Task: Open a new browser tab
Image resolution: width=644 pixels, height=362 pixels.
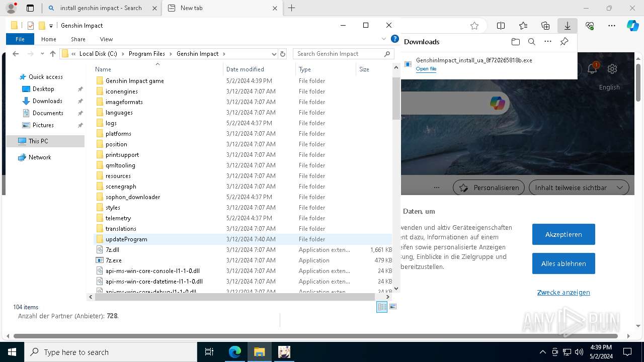Action: pyautogui.click(x=291, y=8)
